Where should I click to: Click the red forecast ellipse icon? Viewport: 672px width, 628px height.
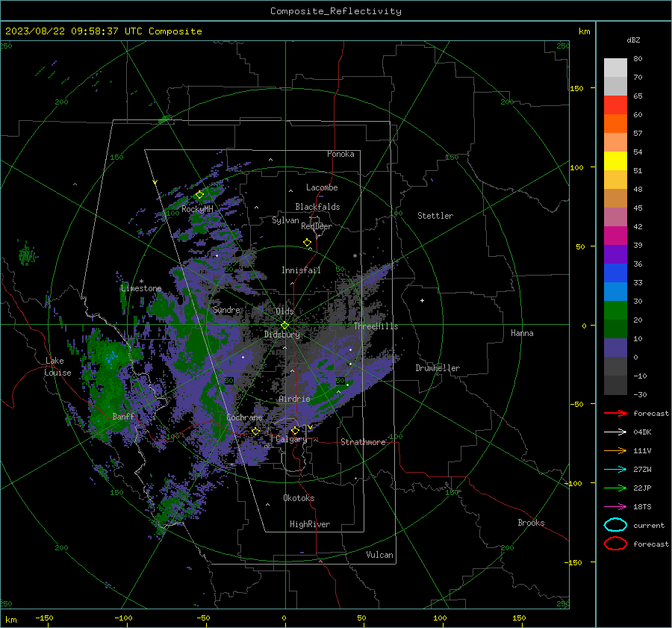tap(615, 544)
